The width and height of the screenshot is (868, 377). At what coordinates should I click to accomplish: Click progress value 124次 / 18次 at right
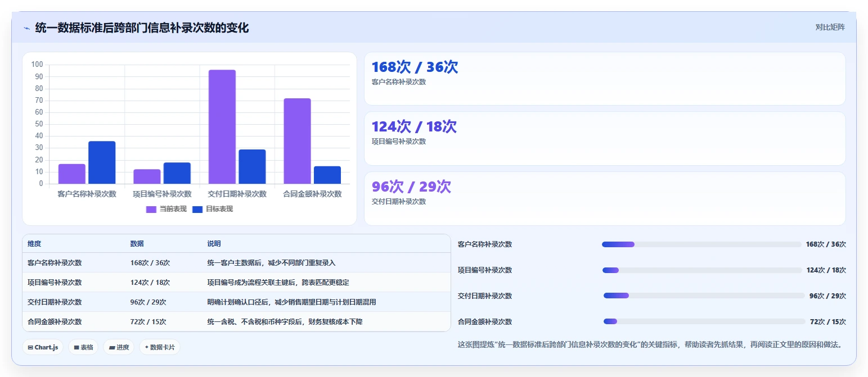(826, 270)
